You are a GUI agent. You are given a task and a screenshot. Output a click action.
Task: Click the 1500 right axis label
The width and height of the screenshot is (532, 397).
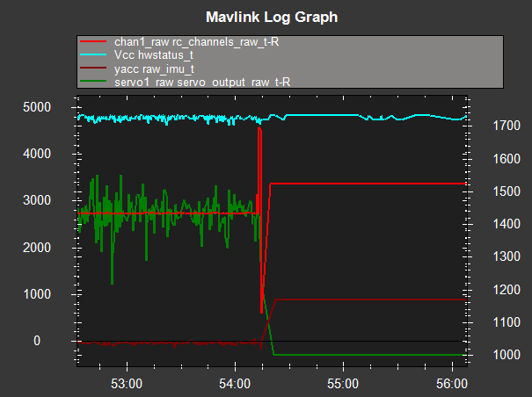pyautogui.click(x=506, y=191)
